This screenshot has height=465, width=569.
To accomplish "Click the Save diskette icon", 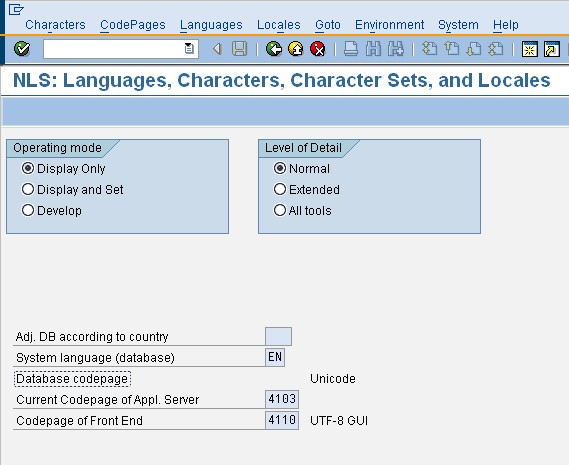I will pos(240,49).
